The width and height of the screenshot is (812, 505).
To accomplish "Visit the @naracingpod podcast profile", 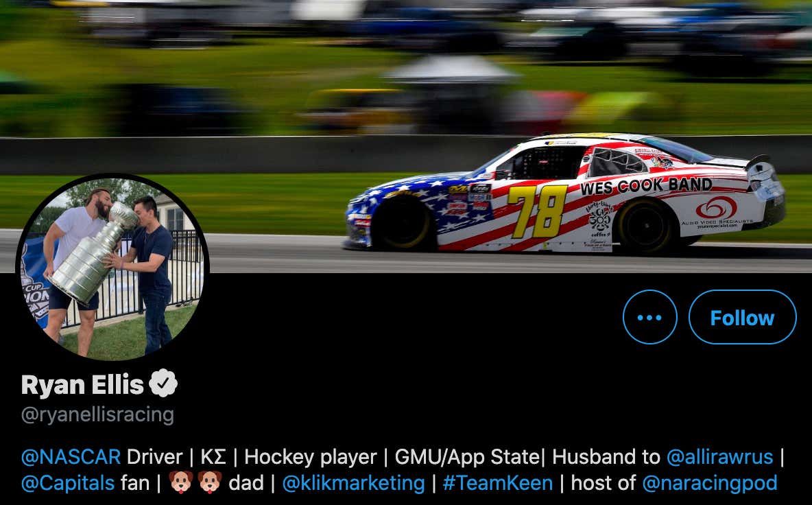I will 709,483.
